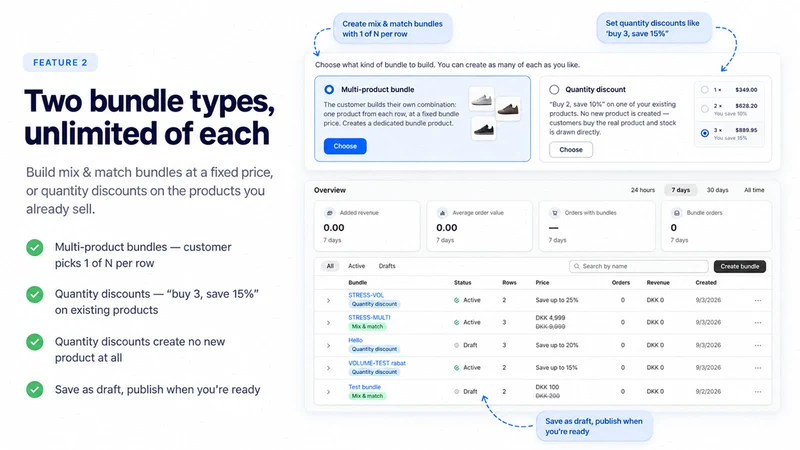The width and height of the screenshot is (800, 450).
Task: Click the brown sneaker thumbnail
Action: tap(508, 109)
